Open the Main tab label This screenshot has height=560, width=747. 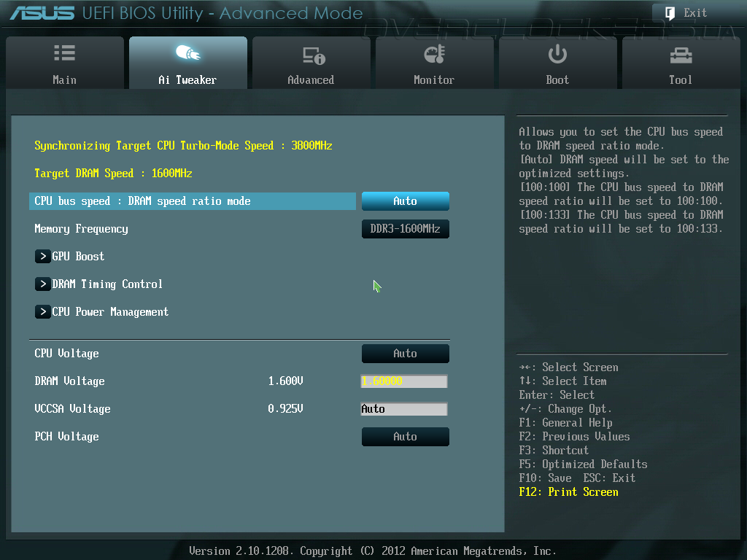tap(64, 80)
